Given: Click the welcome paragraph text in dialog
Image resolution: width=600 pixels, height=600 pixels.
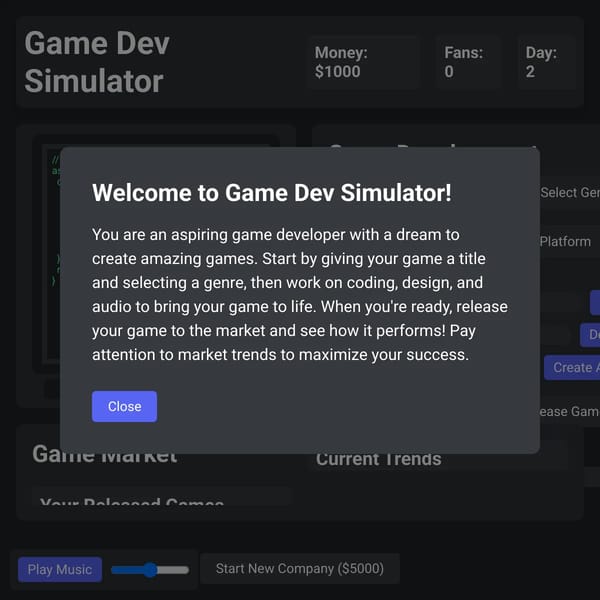Looking at the screenshot, I should (x=300, y=295).
